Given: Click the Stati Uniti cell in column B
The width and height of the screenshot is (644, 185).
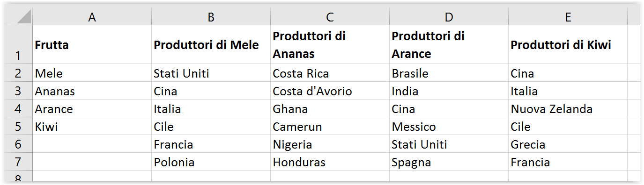Looking at the screenshot, I should [211, 73].
